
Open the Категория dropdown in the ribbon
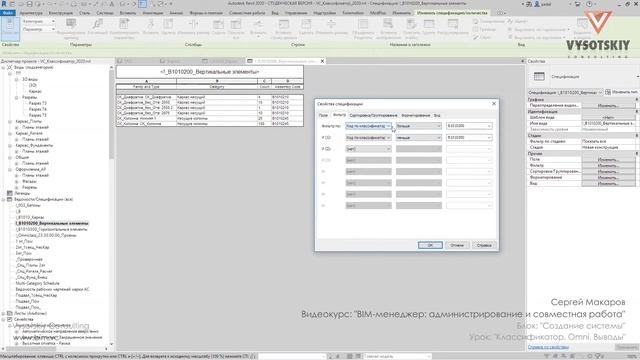[38, 21]
